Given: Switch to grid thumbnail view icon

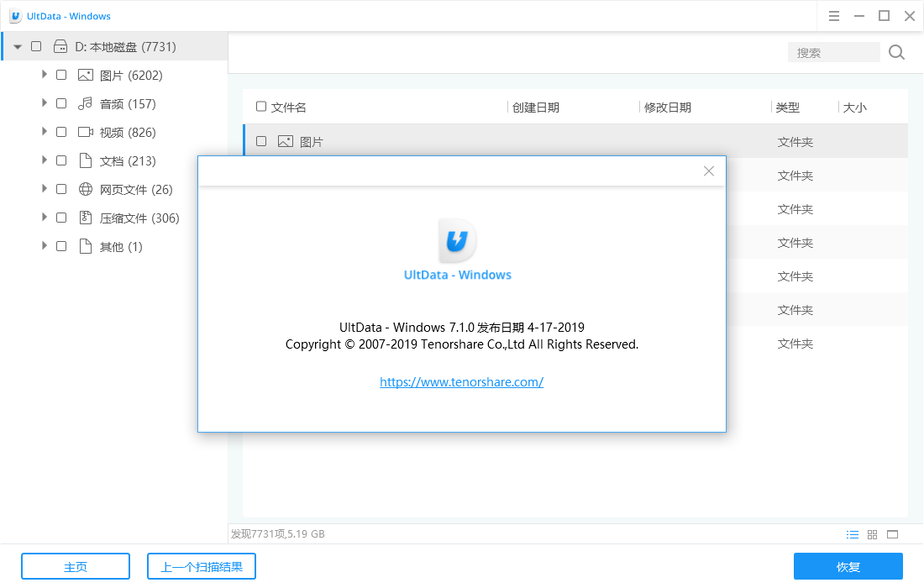Looking at the screenshot, I should [x=872, y=534].
